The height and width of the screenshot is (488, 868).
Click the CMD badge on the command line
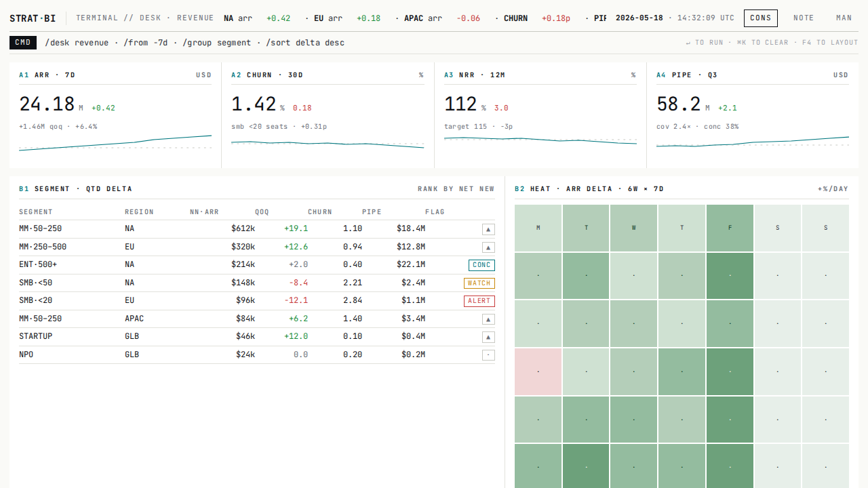coord(23,43)
